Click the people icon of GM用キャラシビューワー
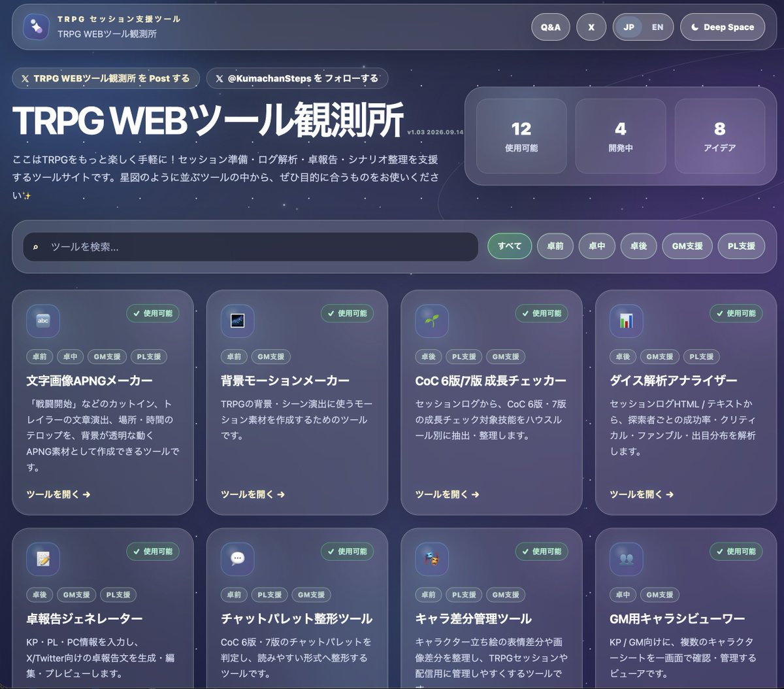The image size is (784, 689). [x=626, y=559]
